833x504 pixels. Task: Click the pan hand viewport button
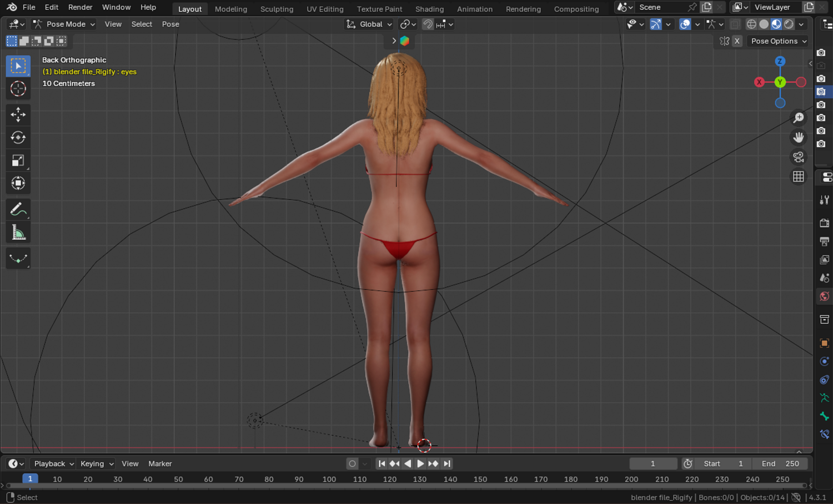point(799,137)
